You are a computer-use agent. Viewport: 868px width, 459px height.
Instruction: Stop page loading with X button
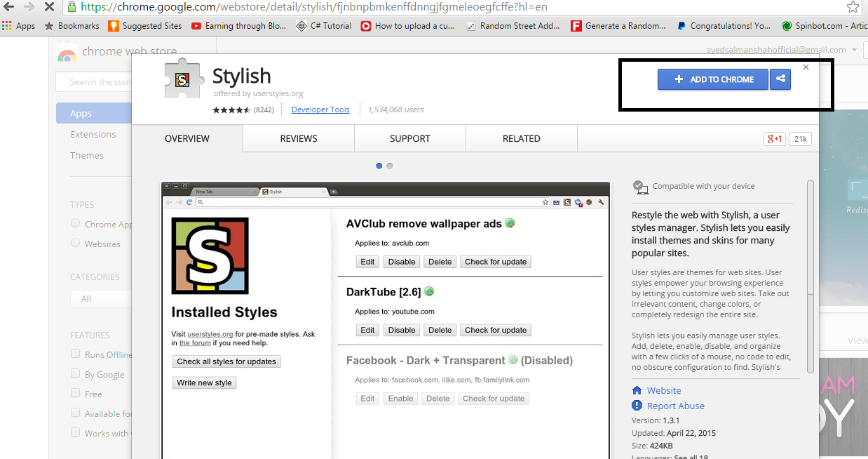50,7
